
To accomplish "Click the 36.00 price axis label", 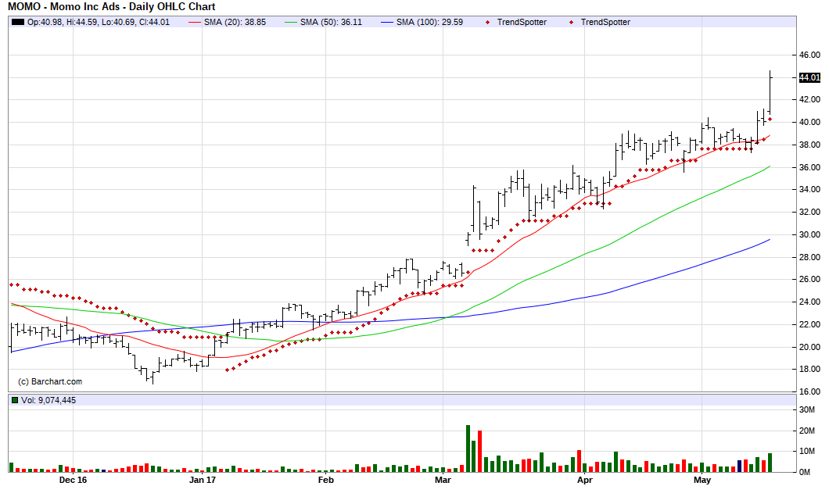I will 809,167.
